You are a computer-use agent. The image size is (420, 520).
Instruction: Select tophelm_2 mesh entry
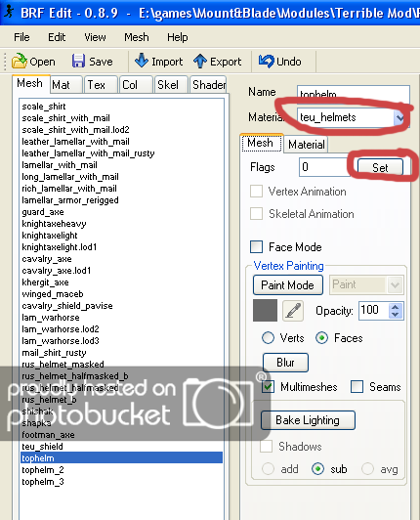(43, 470)
